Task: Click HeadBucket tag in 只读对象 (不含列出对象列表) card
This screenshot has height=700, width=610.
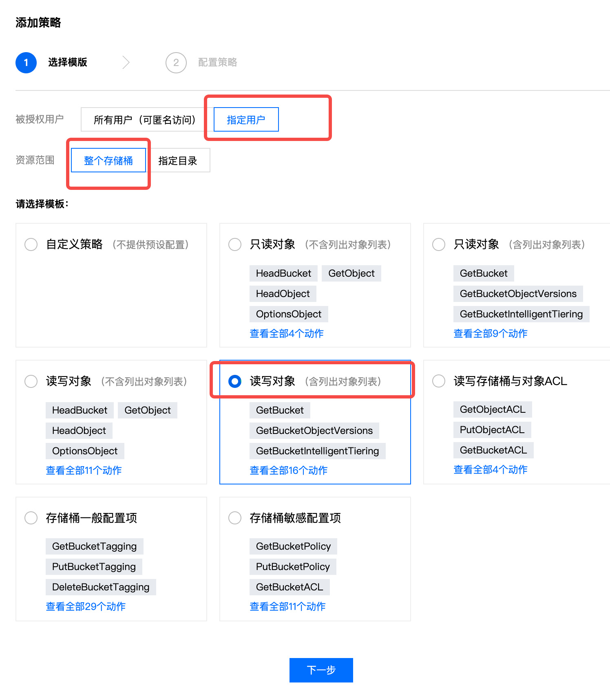Action: (x=284, y=273)
